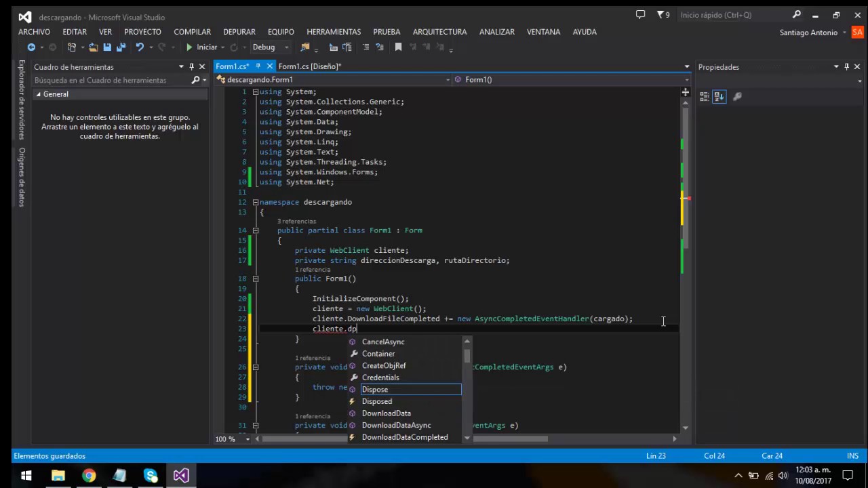Click the toolbox search input field
The height and width of the screenshot is (488, 868).
pyautogui.click(x=112, y=80)
